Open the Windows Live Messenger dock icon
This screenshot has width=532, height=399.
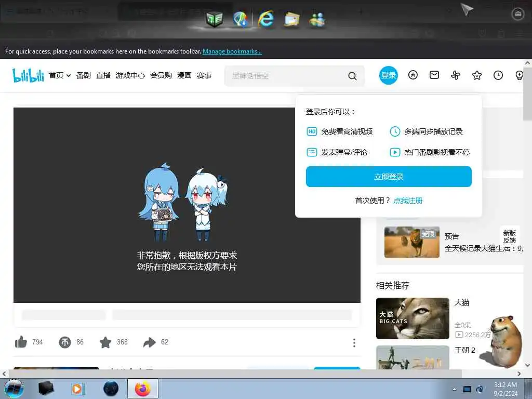317,19
